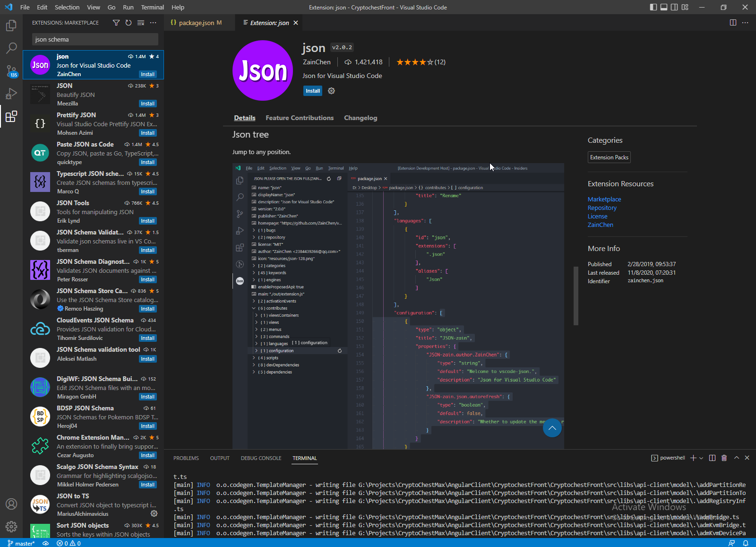Open Source Control view with 135 badge

click(11, 71)
